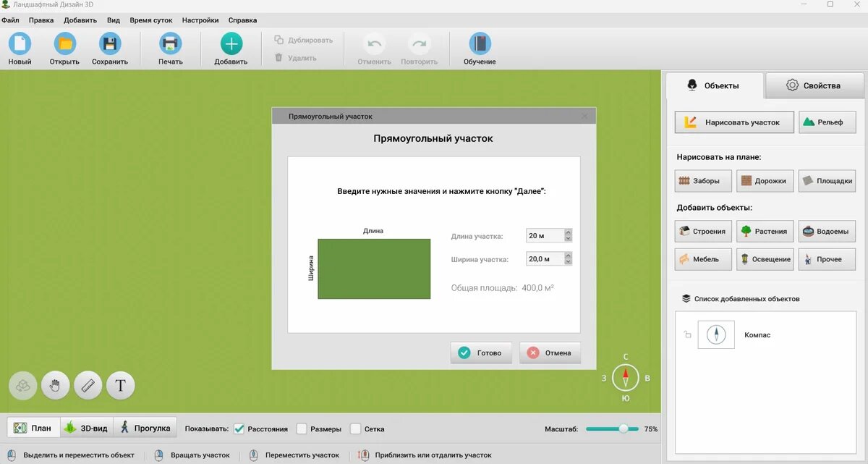Click the Заборы fences button
868x464 pixels.
(x=705, y=181)
